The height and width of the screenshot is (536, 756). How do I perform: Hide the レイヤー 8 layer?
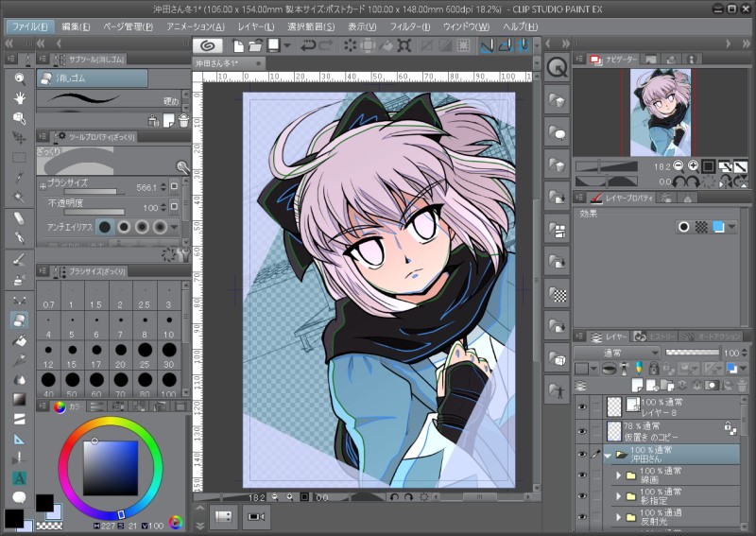tap(582, 406)
